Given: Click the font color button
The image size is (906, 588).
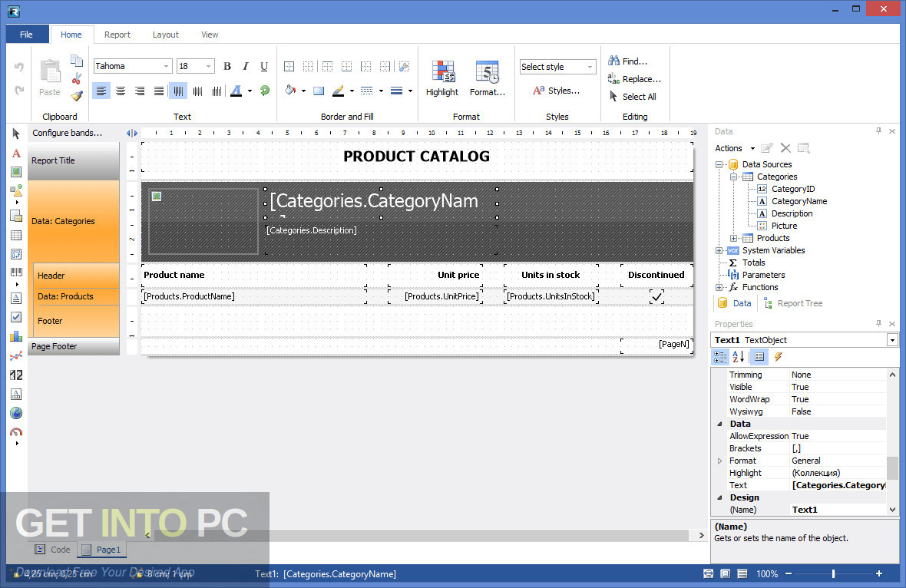Looking at the screenshot, I should click(236, 91).
